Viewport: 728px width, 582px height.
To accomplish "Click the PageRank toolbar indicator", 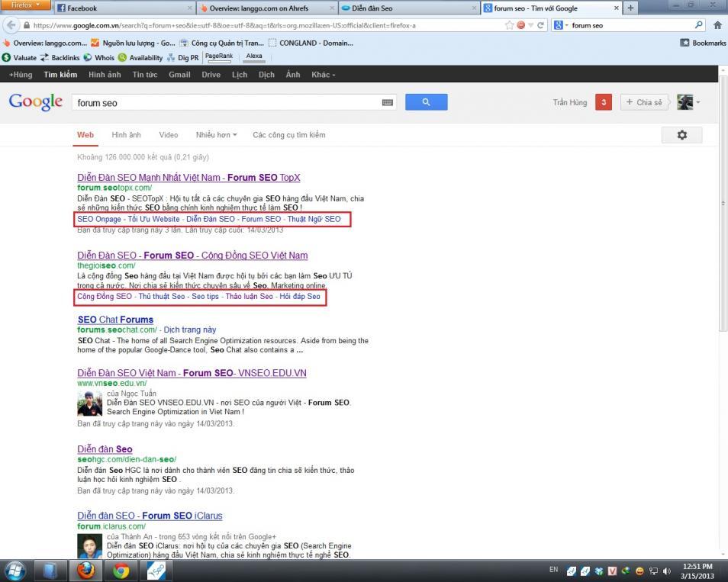I will [x=219, y=57].
